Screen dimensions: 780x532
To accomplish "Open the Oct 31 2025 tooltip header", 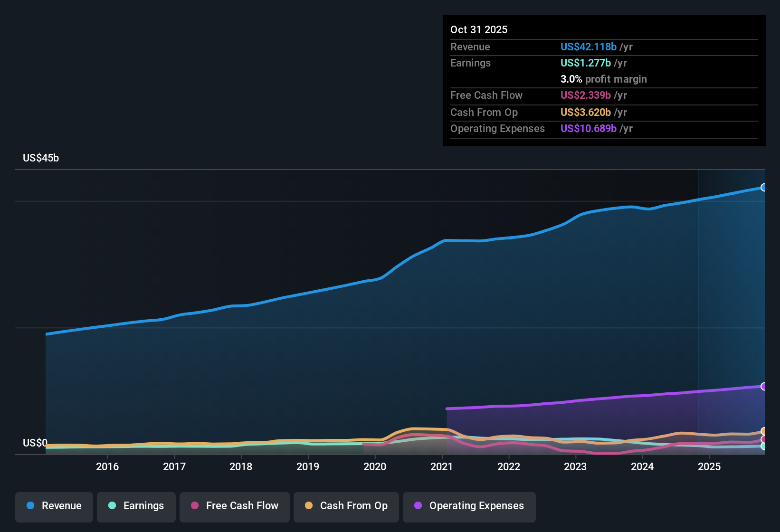I will point(479,29).
